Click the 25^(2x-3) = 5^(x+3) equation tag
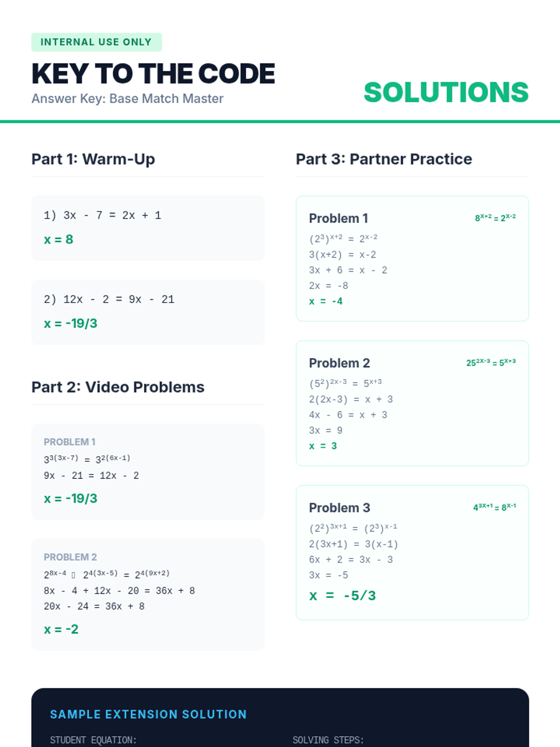Screen dimensions: 560x747 (491, 362)
